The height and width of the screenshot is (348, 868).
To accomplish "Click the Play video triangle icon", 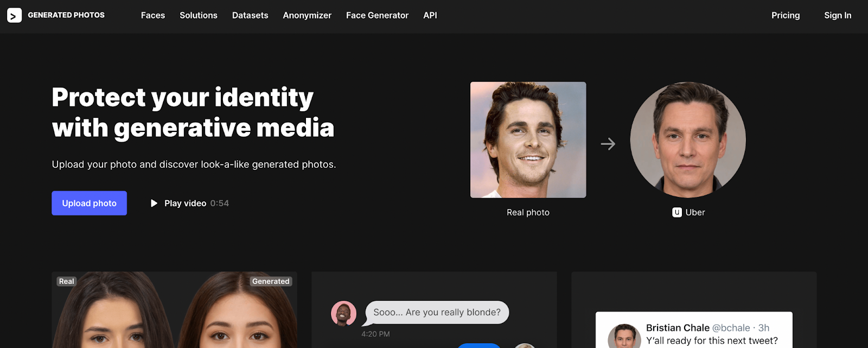I will [x=154, y=203].
